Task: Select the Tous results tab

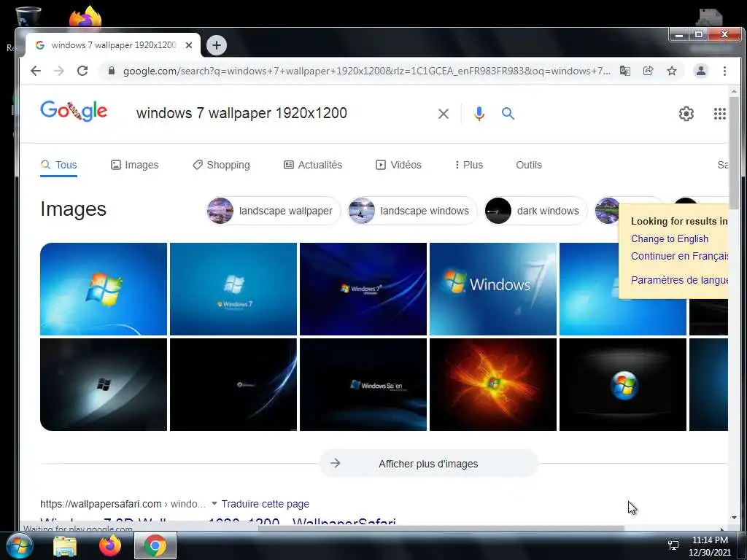Action: [x=58, y=165]
